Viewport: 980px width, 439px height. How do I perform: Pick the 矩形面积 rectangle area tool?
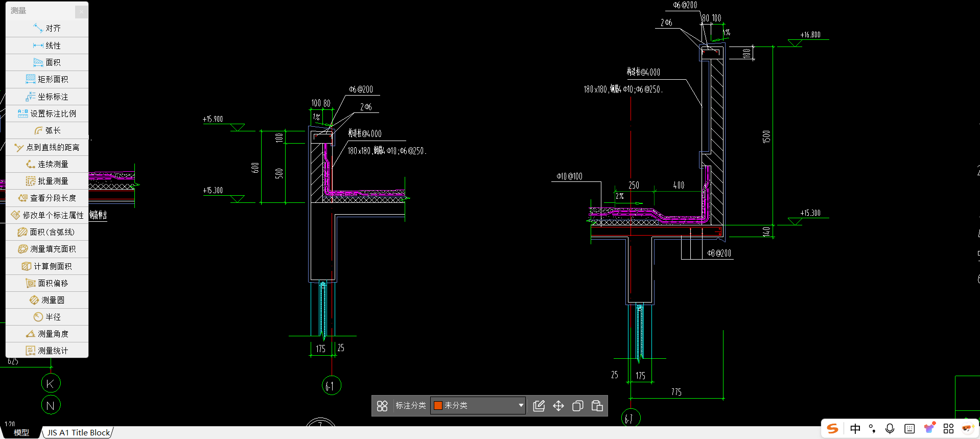tap(47, 79)
